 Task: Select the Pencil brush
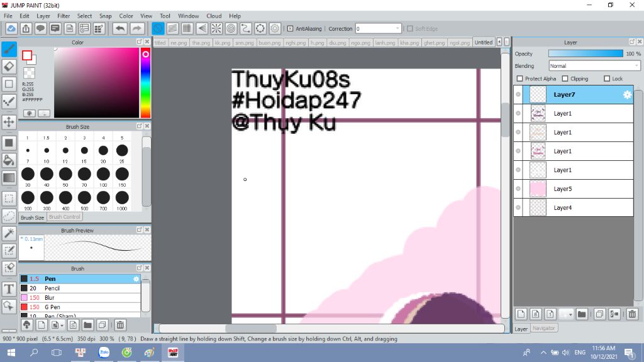pos(80,288)
